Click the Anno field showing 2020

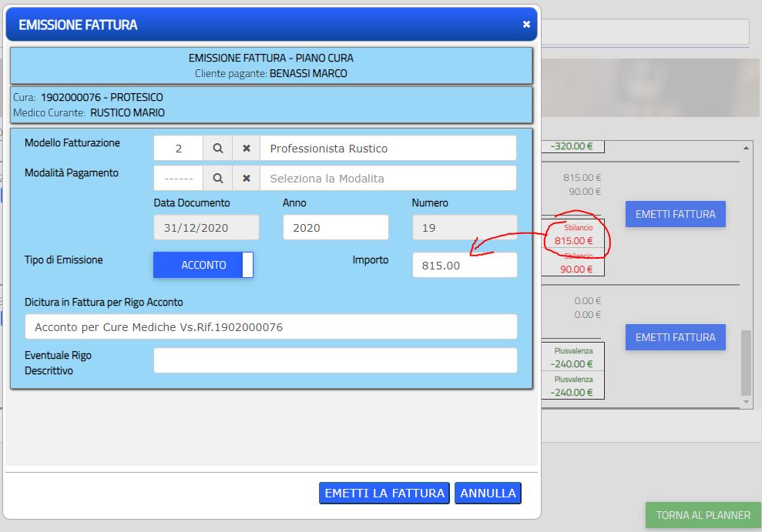pos(335,228)
